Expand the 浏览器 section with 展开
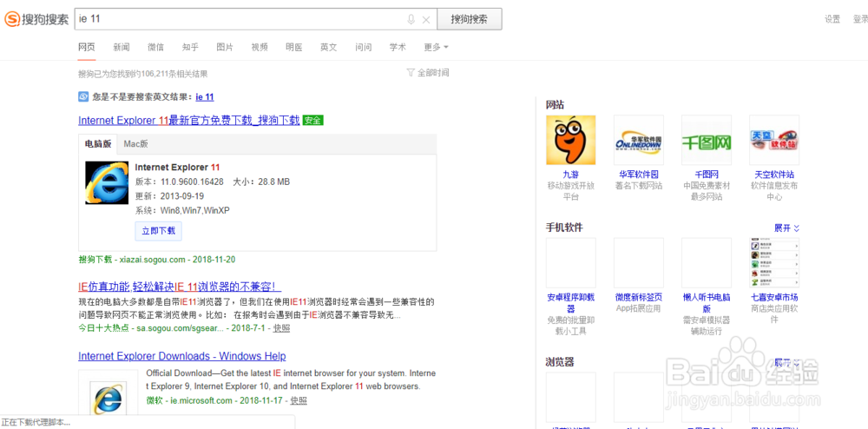This screenshot has width=868, height=429. click(786, 363)
